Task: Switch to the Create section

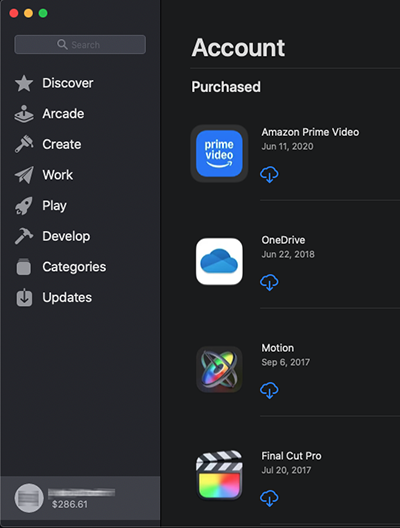Action: [62, 144]
